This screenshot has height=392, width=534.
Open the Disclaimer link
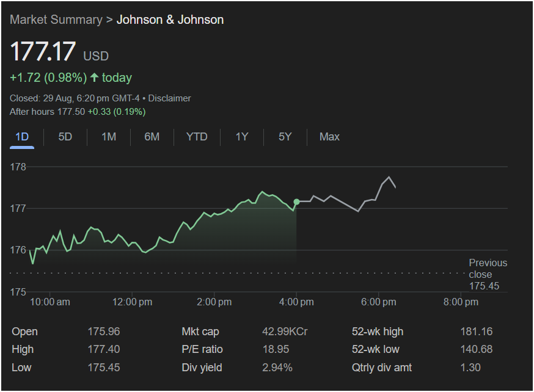(169, 98)
